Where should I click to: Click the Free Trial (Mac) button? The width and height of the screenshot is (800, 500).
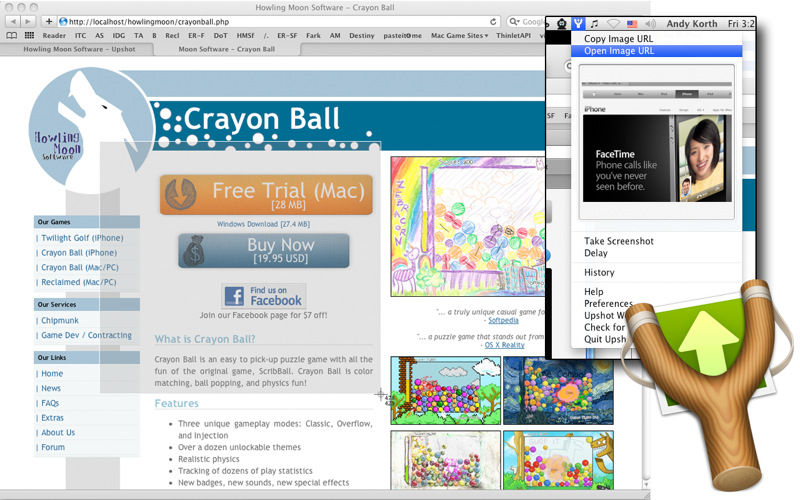pyautogui.click(x=266, y=195)
